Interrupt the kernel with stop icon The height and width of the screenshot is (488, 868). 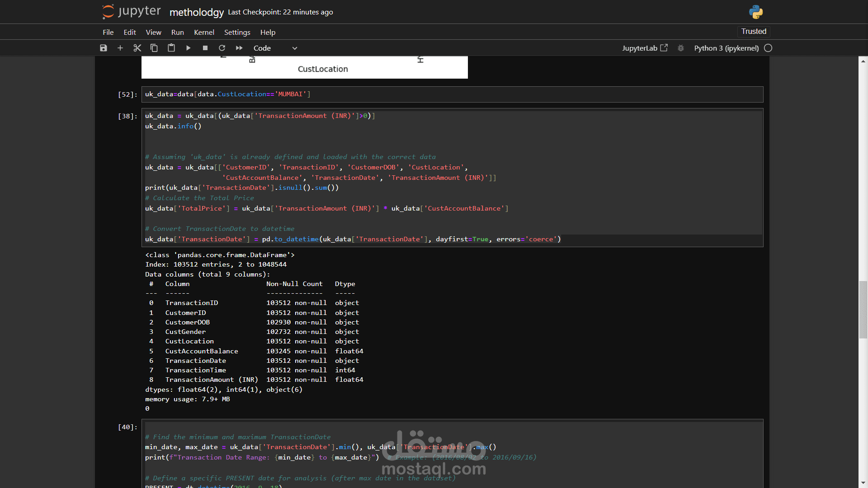pos(205,48)
